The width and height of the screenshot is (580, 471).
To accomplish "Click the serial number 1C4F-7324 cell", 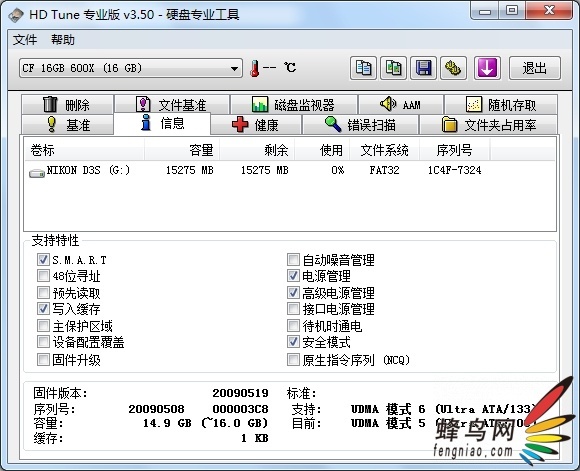I will (x=455, y=170).
